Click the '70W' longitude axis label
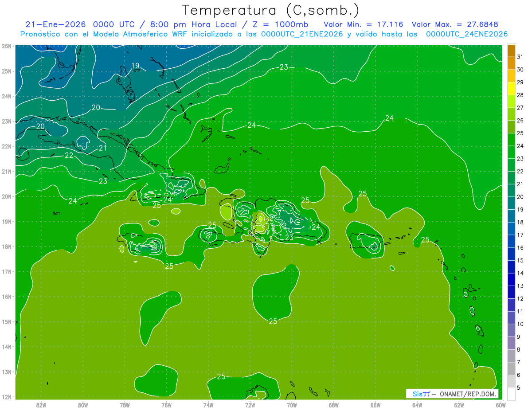532x411 pixels. click(x=292, y=405)
